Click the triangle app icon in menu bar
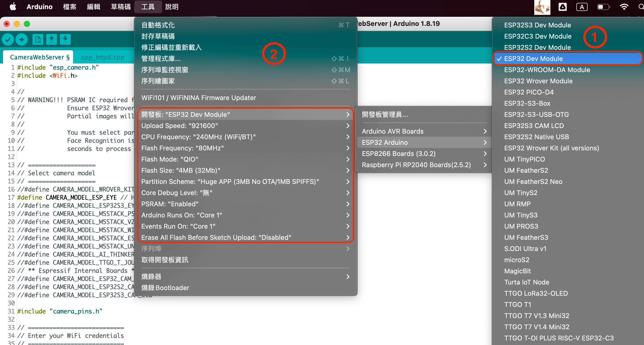Image resolution: width=644 pixels, height=345 pixels. click(562, 7)
